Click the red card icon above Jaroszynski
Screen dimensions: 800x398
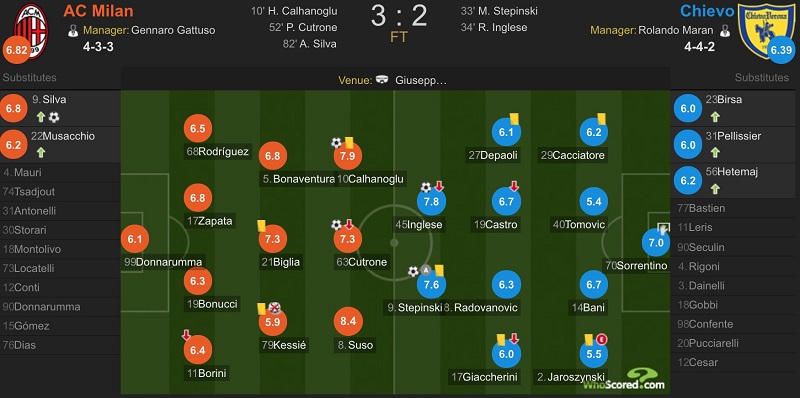[x=603, y=339]
